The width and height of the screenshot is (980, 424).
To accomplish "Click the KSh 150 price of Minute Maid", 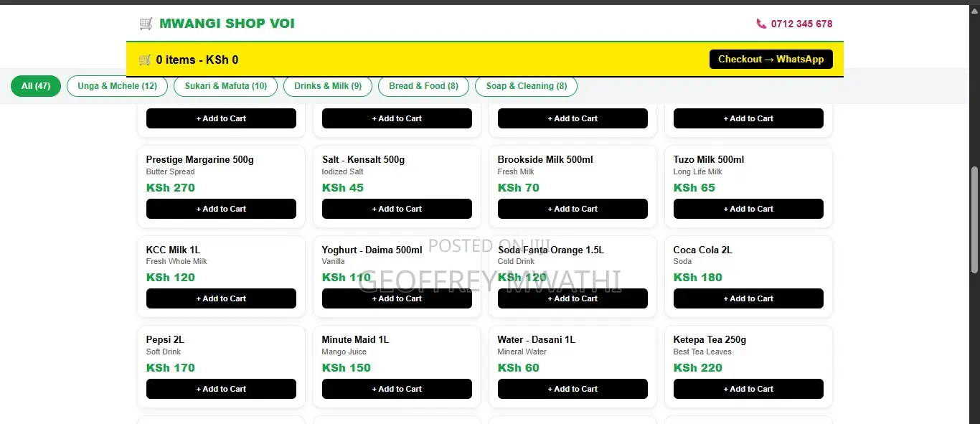I will 347,368.
